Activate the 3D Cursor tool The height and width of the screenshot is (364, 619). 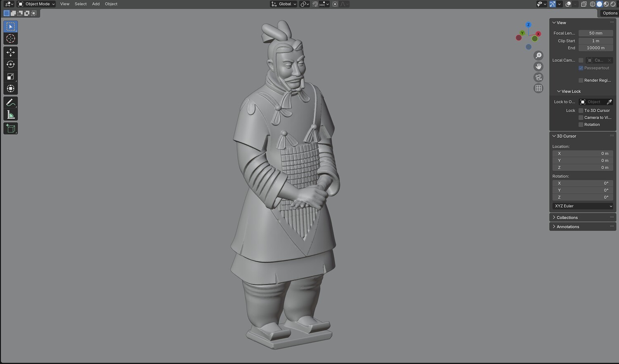click(11, 39)
